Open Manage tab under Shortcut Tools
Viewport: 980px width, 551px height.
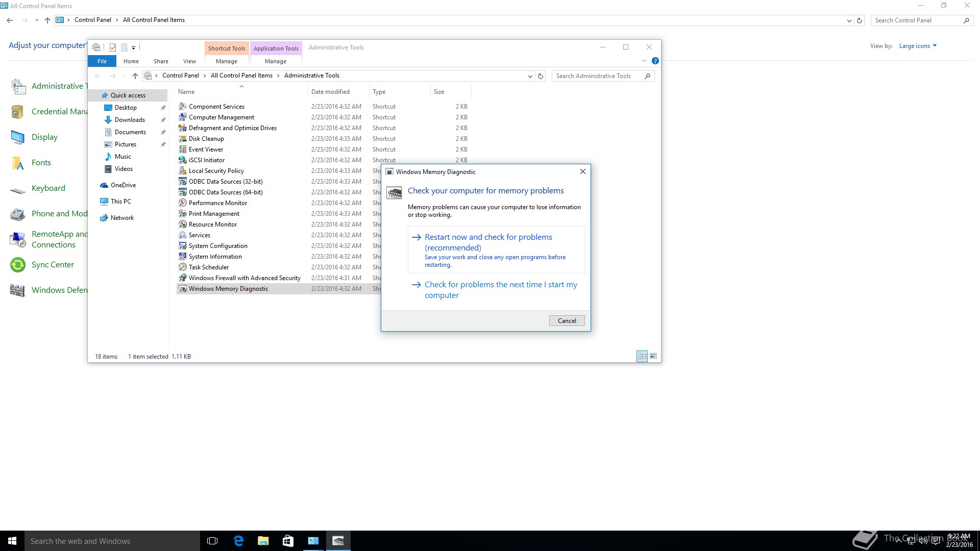tap(227, 61)
